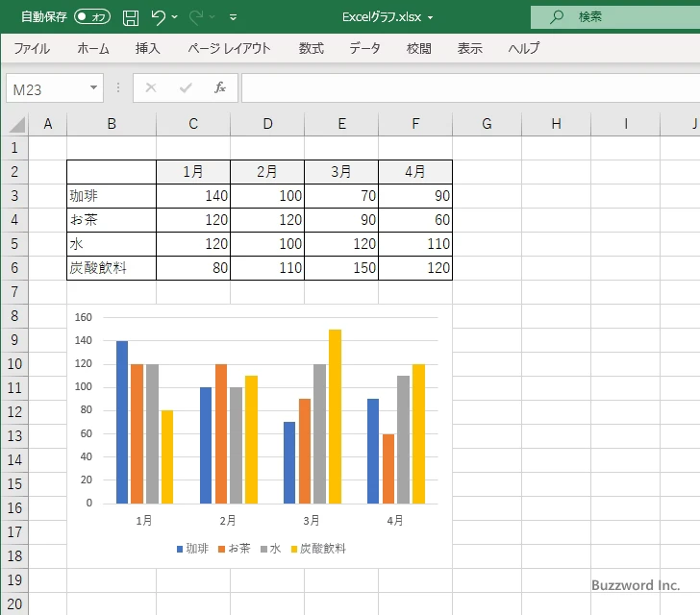Select row 1 header
700x615 pixels.
click(14, 148)
